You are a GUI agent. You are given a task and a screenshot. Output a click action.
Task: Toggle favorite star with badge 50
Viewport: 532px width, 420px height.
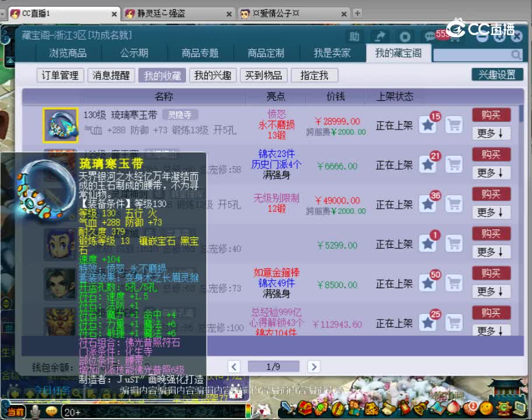pos(428,283)
